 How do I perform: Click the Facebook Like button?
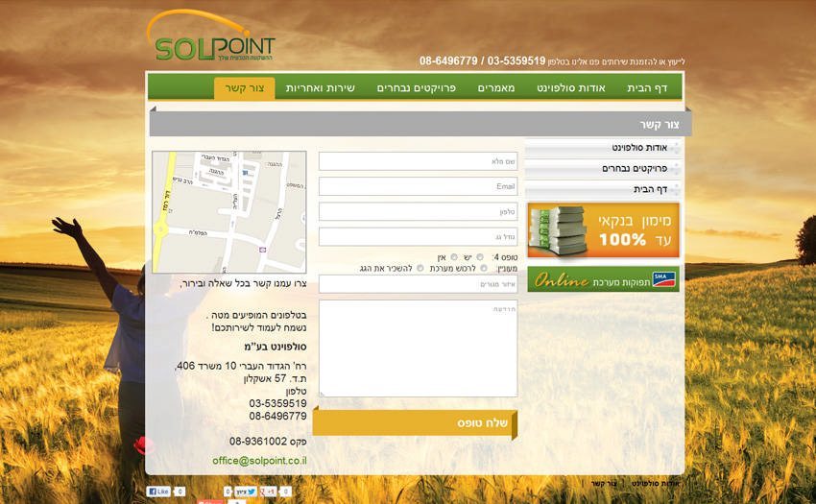(158, 492)
